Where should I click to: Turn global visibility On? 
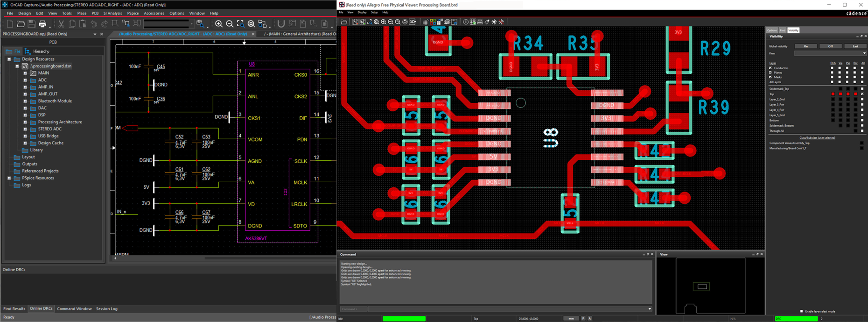(806, 46)
